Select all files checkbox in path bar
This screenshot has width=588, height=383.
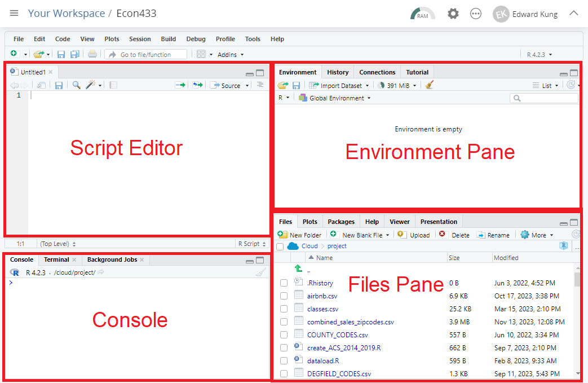click(280, 246)
